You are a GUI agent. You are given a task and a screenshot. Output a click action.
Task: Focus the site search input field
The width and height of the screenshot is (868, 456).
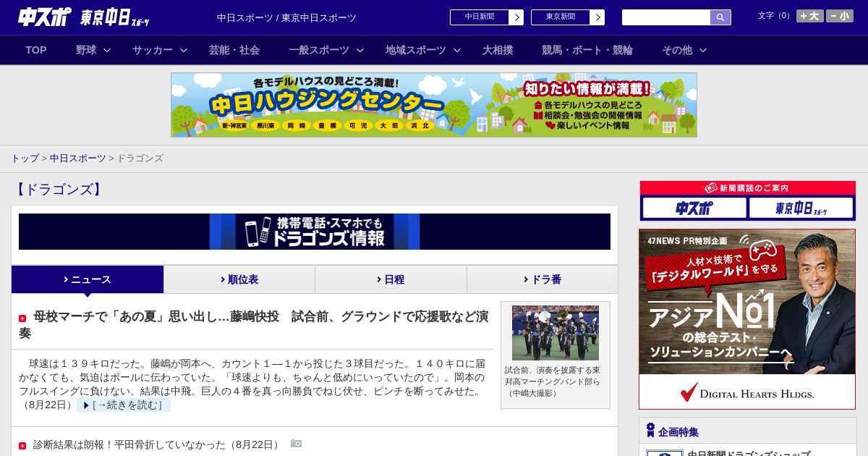point(666,17)
